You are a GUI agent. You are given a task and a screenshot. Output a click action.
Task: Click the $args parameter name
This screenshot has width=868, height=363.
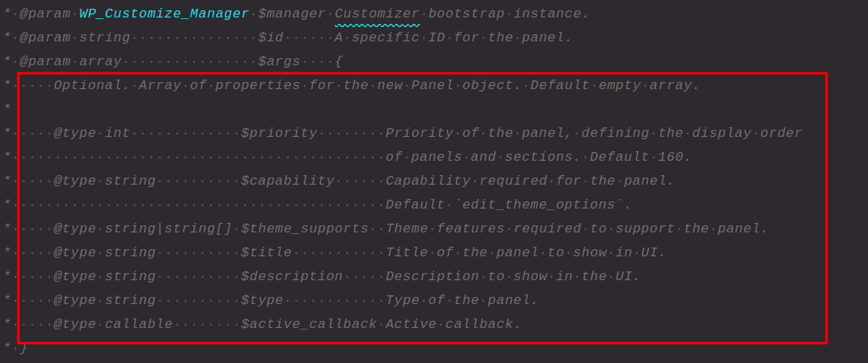[279, 61]
